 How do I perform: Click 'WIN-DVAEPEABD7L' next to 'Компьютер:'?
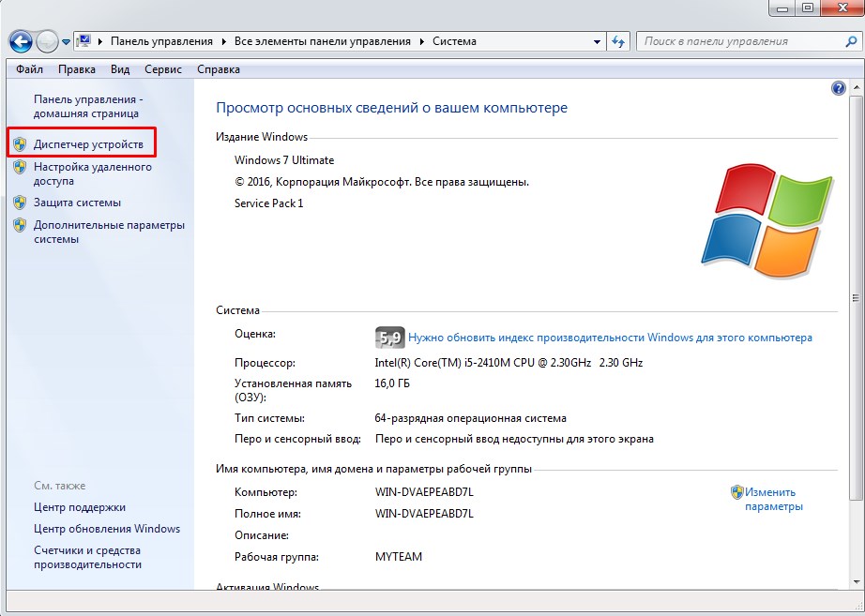click(x=424, y=492)
